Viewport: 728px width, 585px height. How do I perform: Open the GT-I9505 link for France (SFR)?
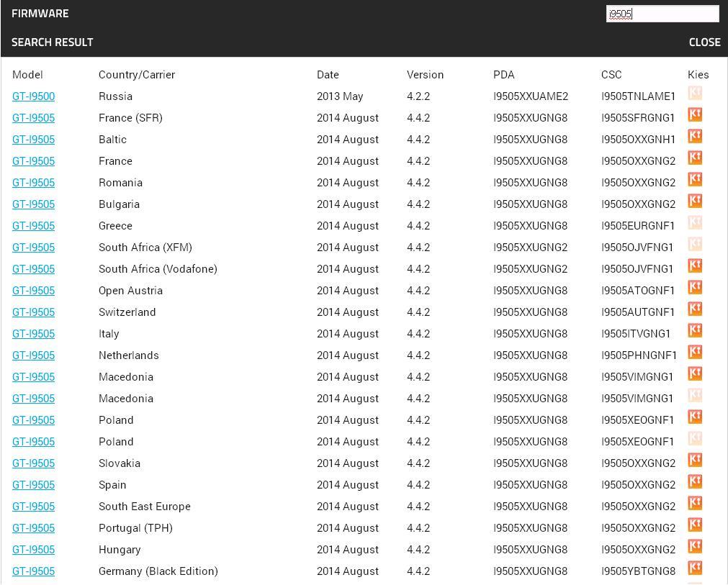33,118
